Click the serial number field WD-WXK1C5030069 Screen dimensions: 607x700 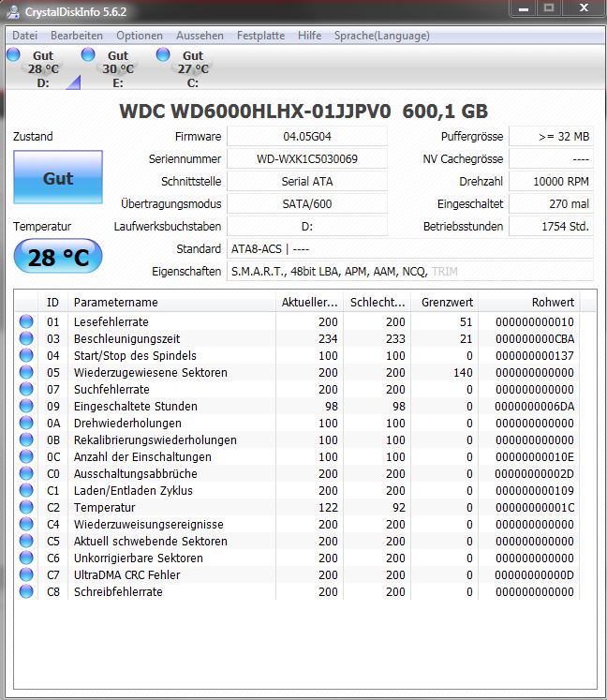(307, 158)
